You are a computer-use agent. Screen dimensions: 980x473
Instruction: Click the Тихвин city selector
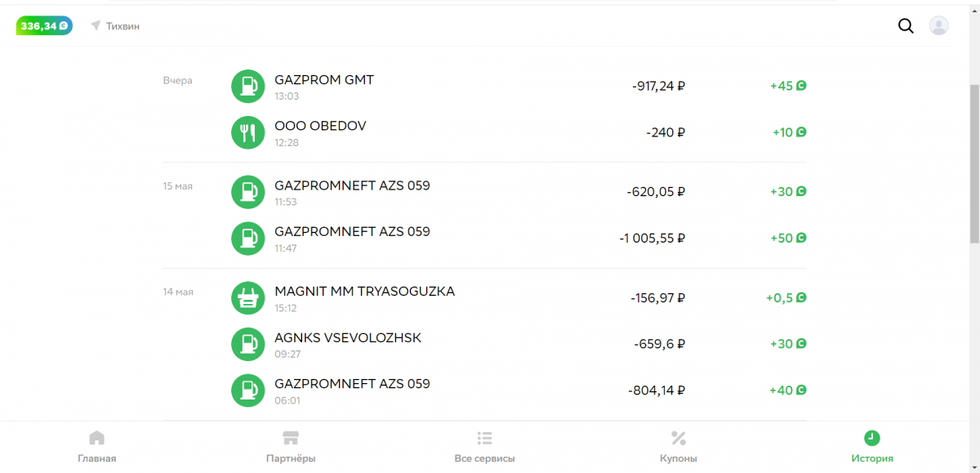click(x=122, y=26)
